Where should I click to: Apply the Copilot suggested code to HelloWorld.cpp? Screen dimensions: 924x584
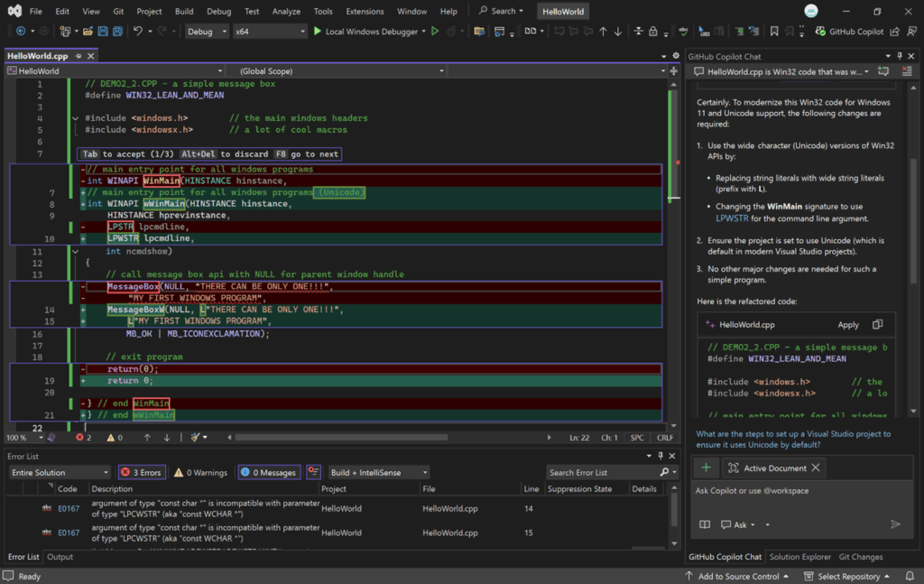click(x=848, y=325)
